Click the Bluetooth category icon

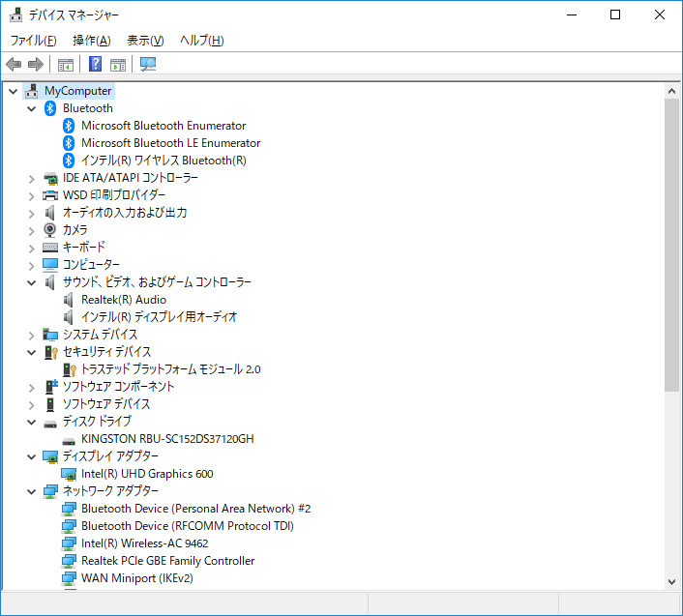(50, 108)
